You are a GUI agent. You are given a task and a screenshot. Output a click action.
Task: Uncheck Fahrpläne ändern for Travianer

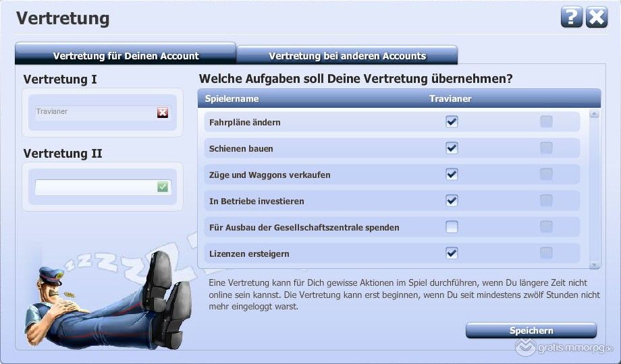coord(452,122)
